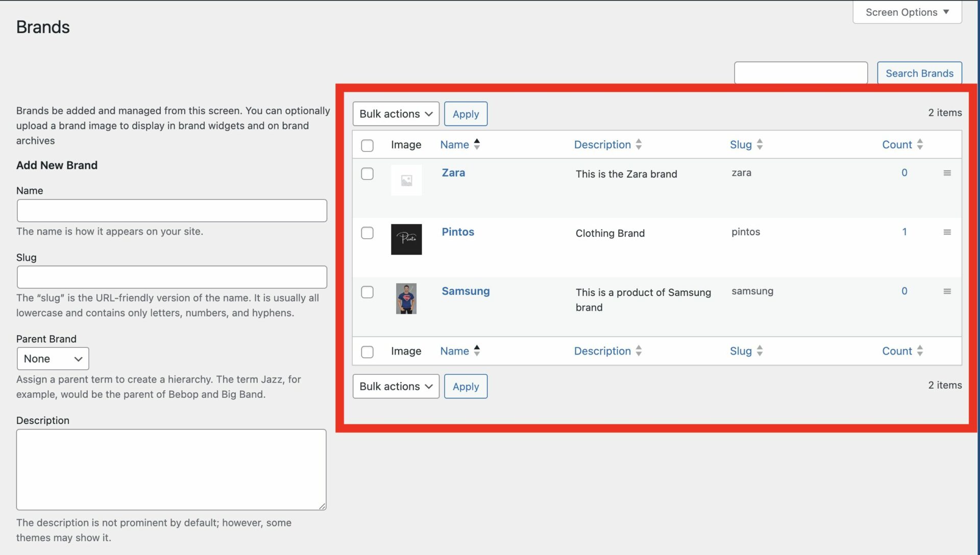The width and height of the screenshot is (980, 555).
Task: Sort by Description column header link
Action: point(602,144)
